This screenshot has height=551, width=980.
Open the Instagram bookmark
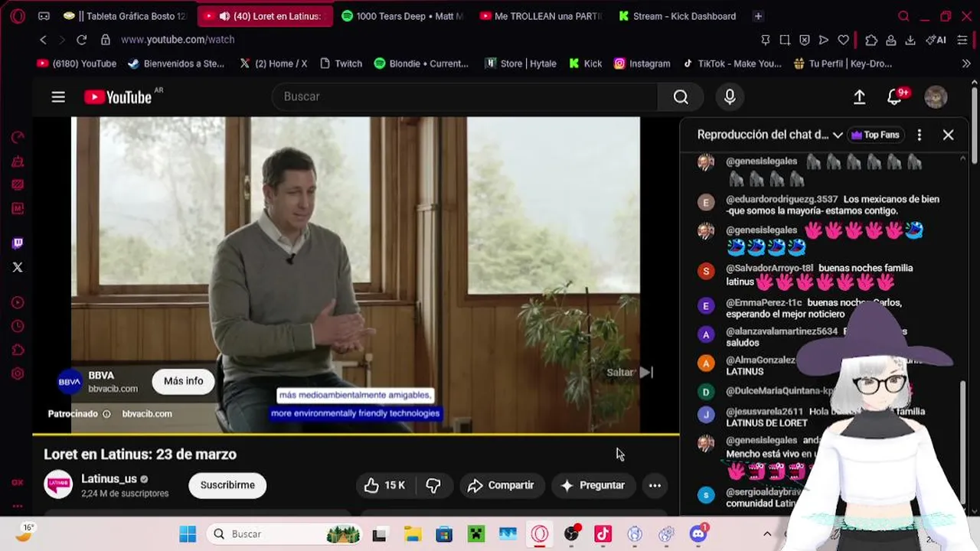coord(642,64)
